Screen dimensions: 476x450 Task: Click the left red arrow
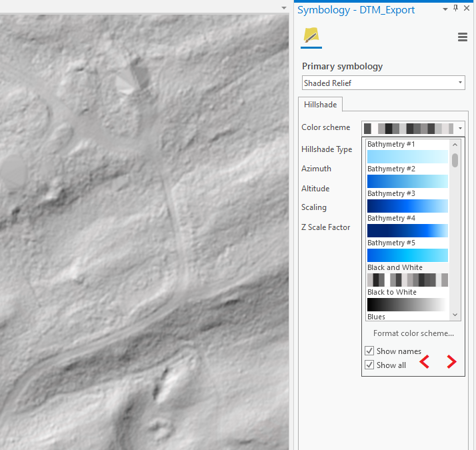[x=424, y=362]
